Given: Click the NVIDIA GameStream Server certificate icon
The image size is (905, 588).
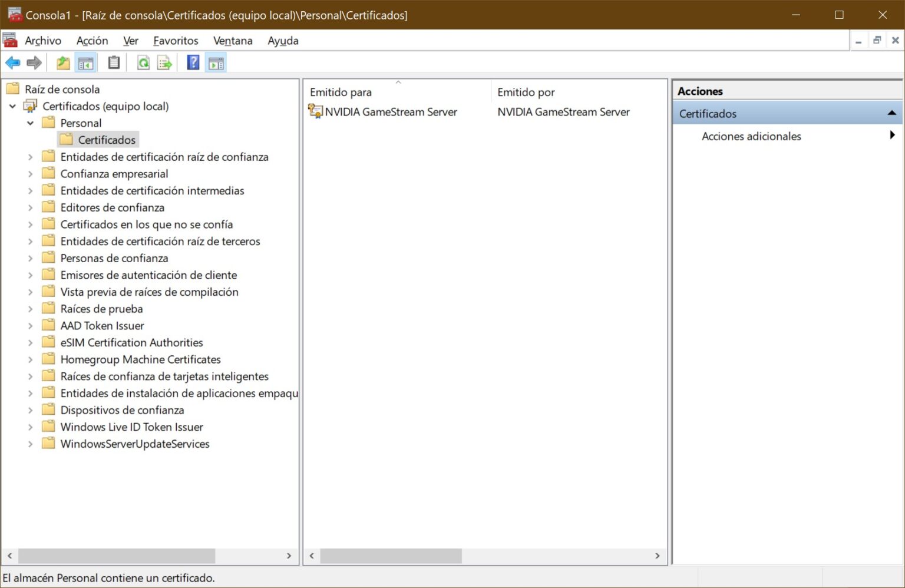Looking at the screenshot, I should [316, 111].
